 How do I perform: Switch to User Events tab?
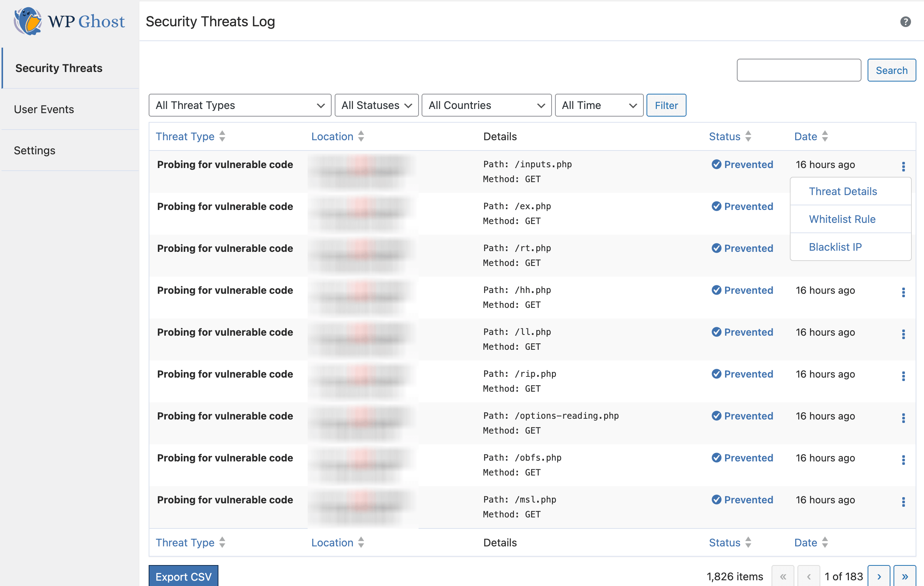[44, 109]
